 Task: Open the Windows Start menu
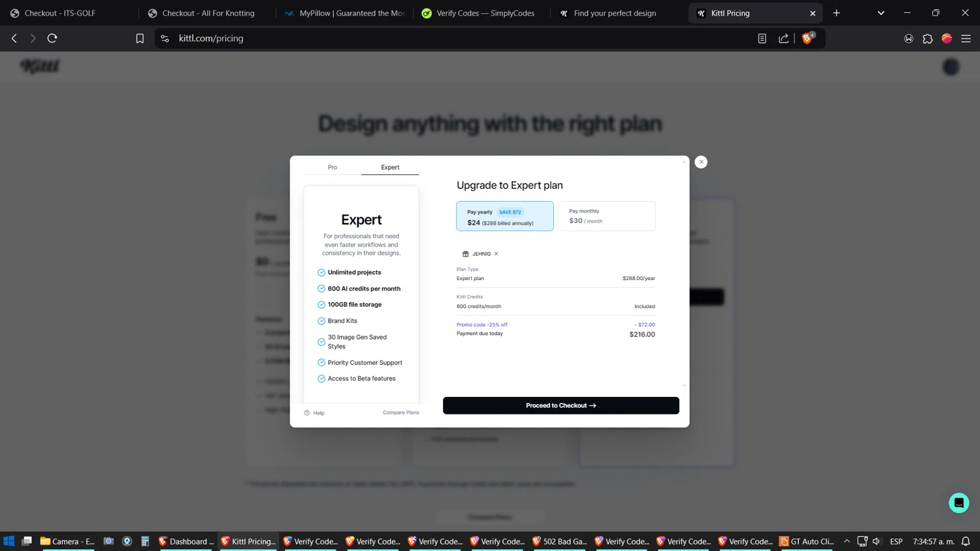point(8,541)
